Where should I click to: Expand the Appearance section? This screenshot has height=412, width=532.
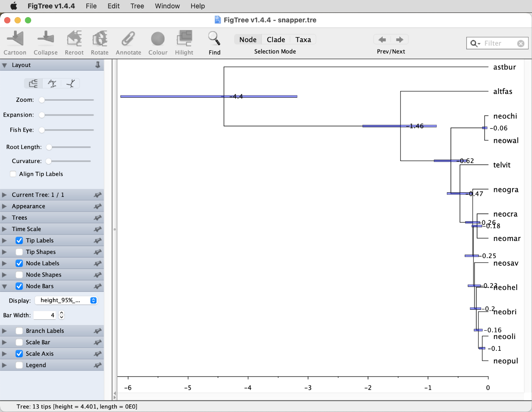[5, 206]
